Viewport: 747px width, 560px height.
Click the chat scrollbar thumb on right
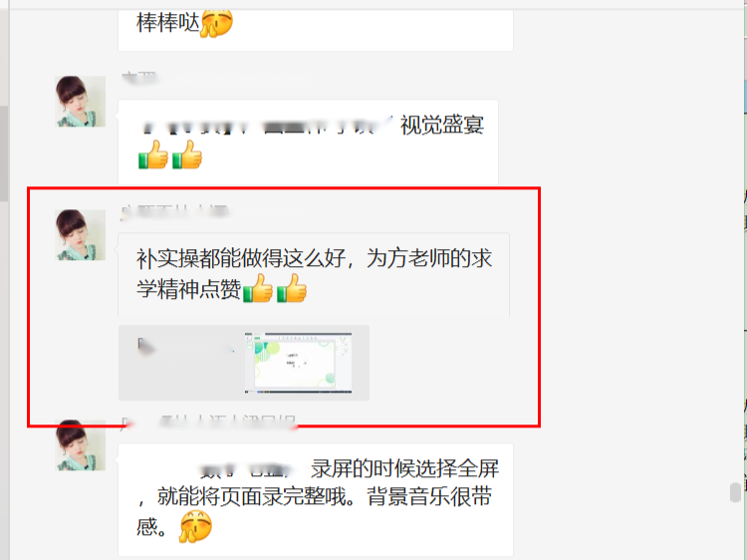pyautogui.click(x=735, y=492)
